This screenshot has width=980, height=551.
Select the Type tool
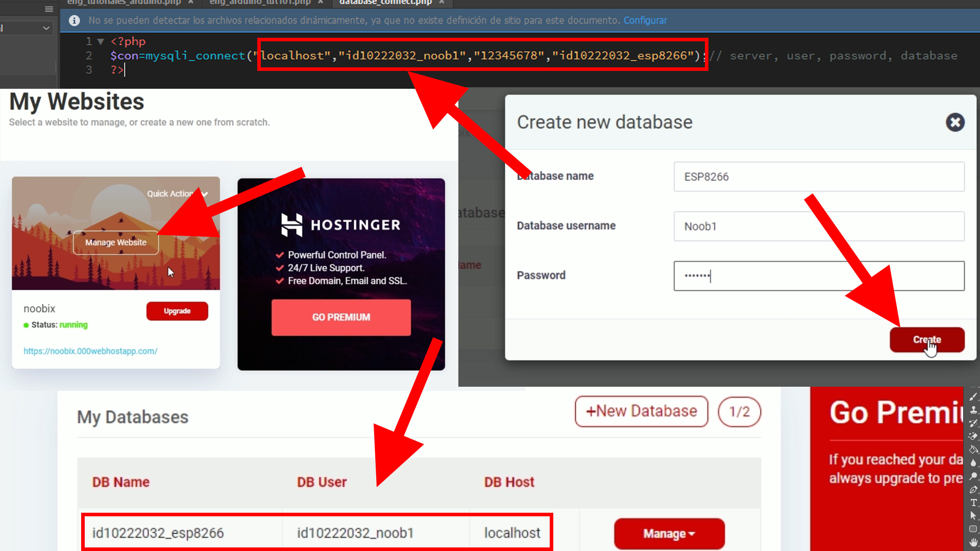point(973,503)
